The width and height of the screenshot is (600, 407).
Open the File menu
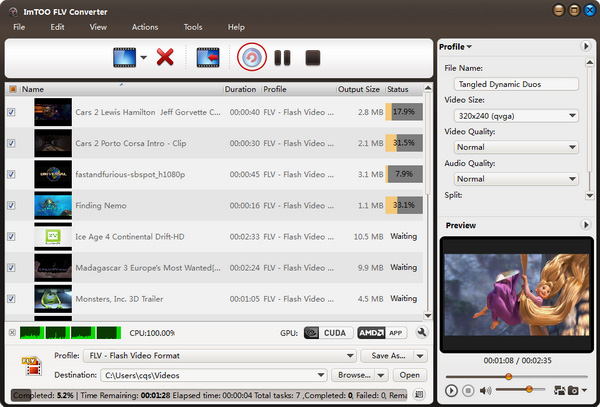tap(19, 27)
